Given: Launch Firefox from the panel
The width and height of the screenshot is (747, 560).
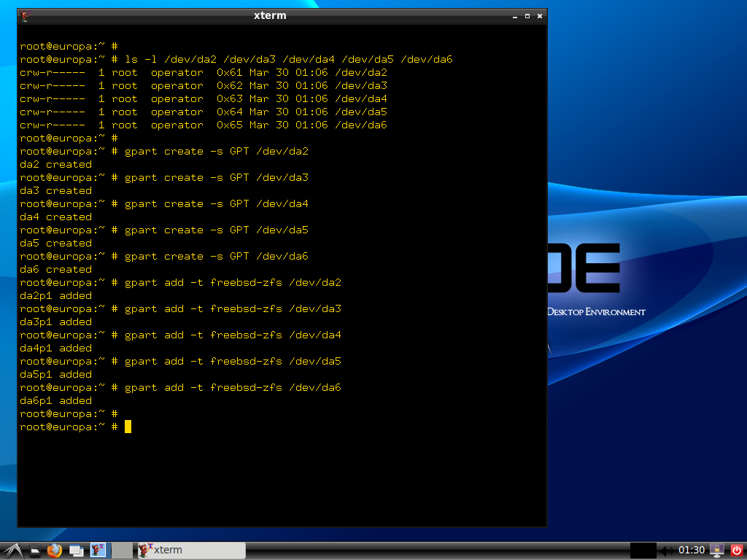Looking at the screenshot, I should click(x=55, y=551).
